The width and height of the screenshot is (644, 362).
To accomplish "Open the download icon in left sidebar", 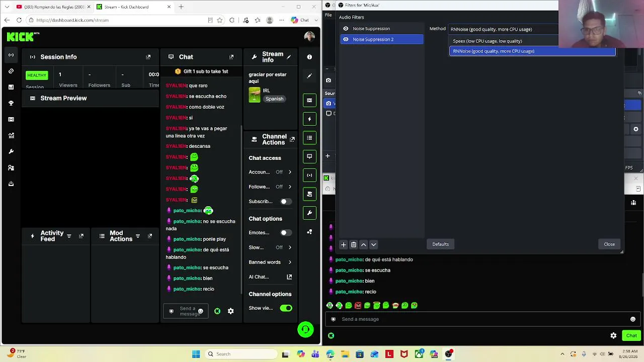I will click(11, 184).
